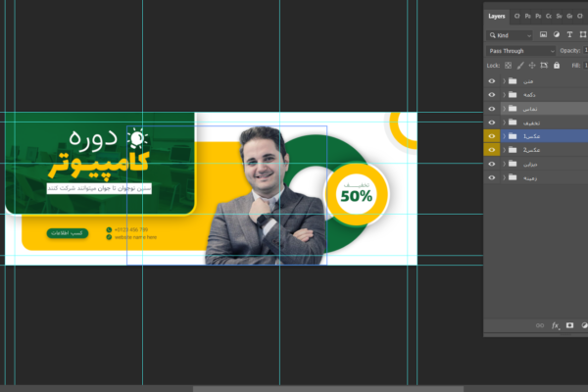
Task: Switch to the Layers tab
Action: [497, 16]
